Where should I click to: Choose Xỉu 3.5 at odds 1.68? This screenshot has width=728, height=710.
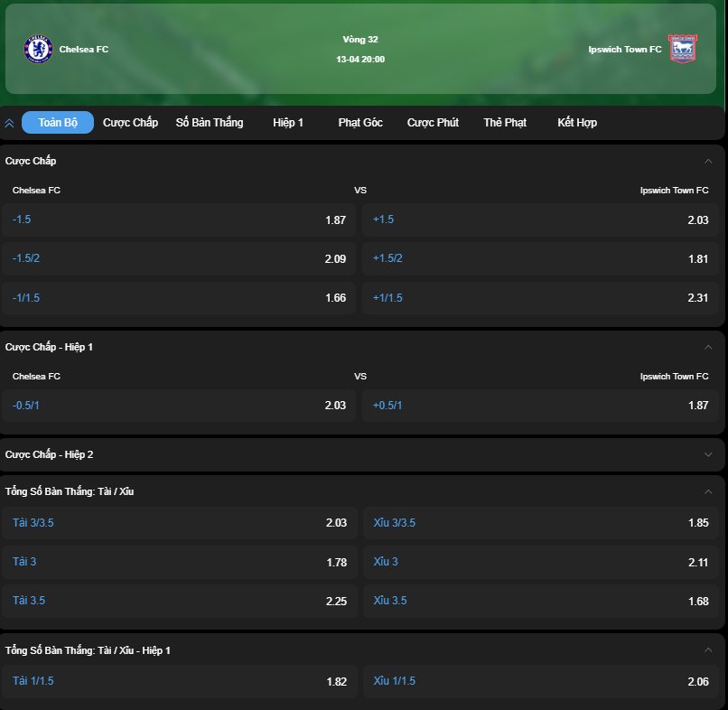pos(541,601)
